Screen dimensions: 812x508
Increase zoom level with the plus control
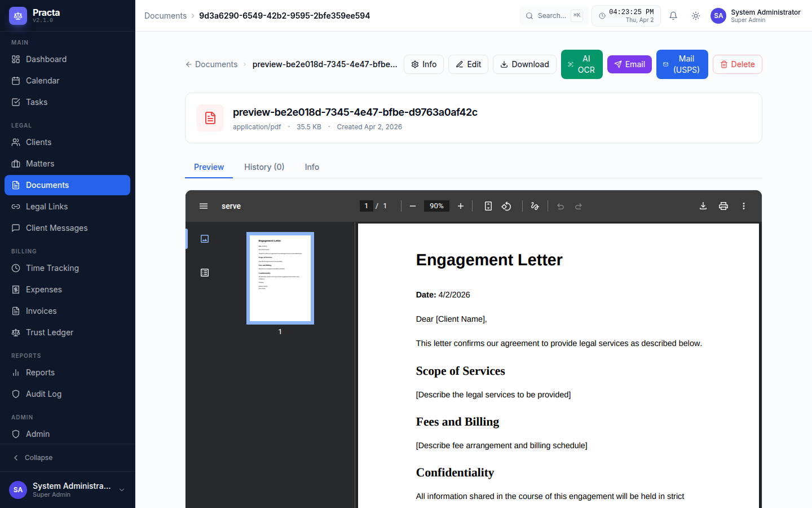pos(461,206)
